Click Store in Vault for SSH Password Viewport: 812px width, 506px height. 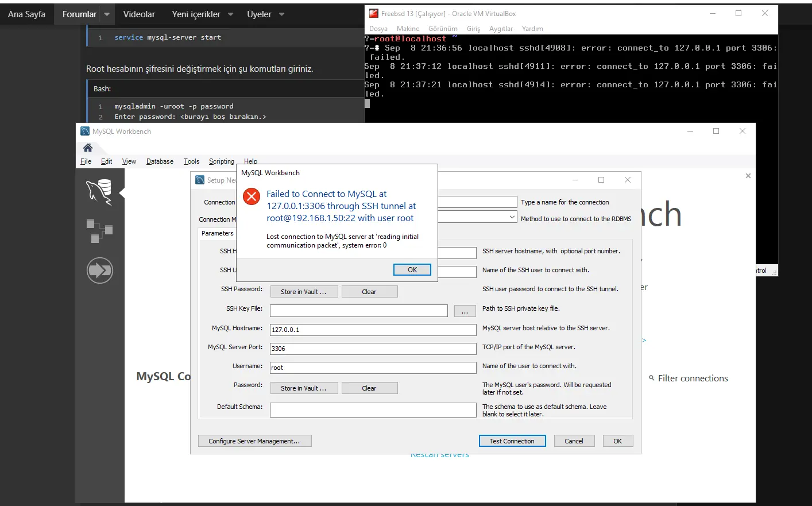[x=304, y=292]
